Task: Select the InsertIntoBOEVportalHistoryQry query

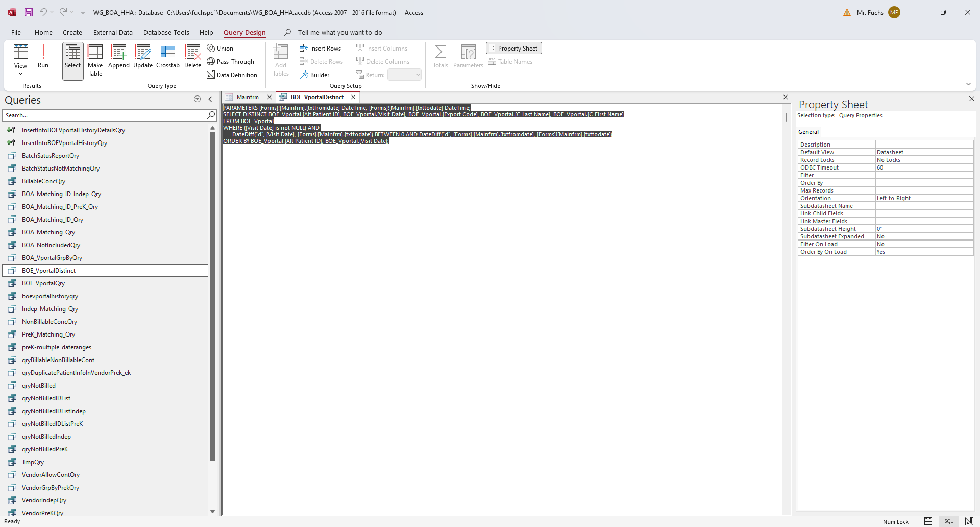Action: [x=106, y=143]
